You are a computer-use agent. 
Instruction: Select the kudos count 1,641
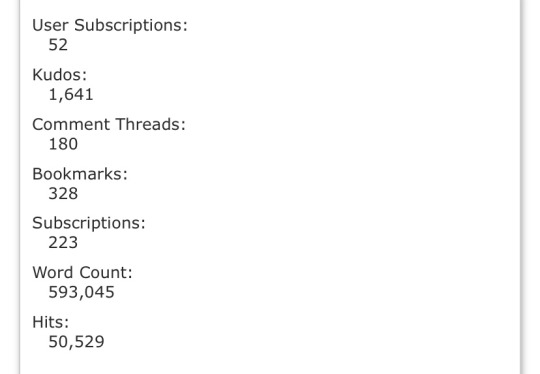point(71,95)
